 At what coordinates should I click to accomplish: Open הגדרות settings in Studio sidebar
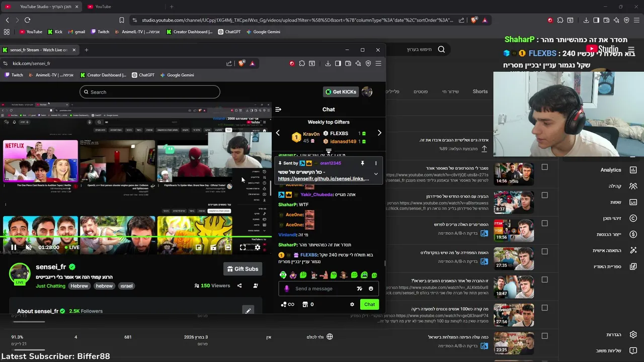point(622,334)
